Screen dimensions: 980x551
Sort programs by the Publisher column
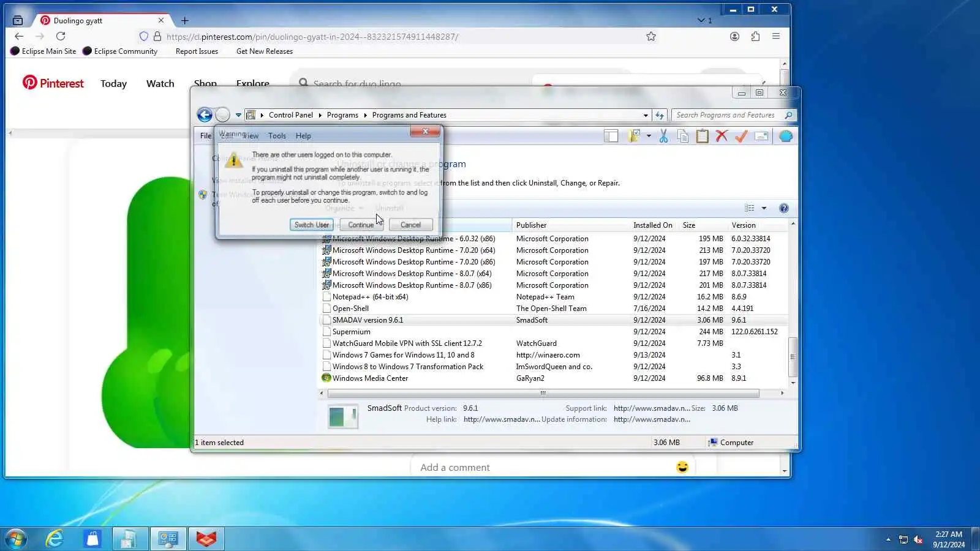pos(571,225)
